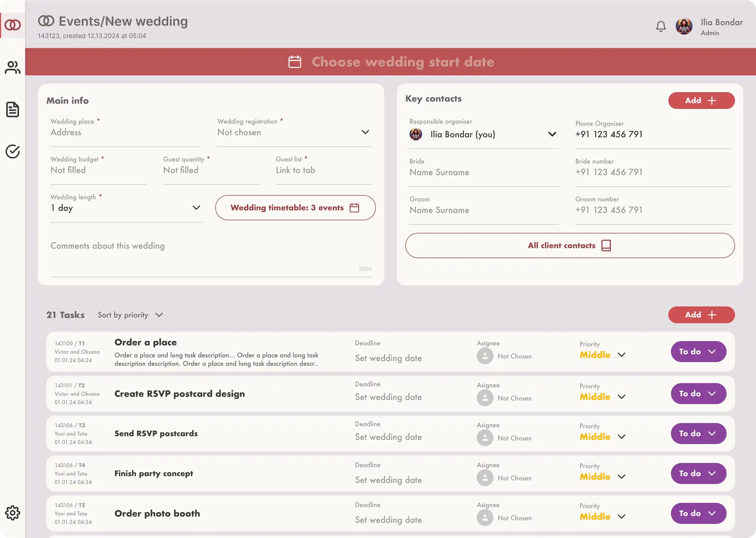The height and width of the screenshot is (538, 756).
Task: Click calendar icon in Choose wedding start date banner
Action: coord(294,62)
